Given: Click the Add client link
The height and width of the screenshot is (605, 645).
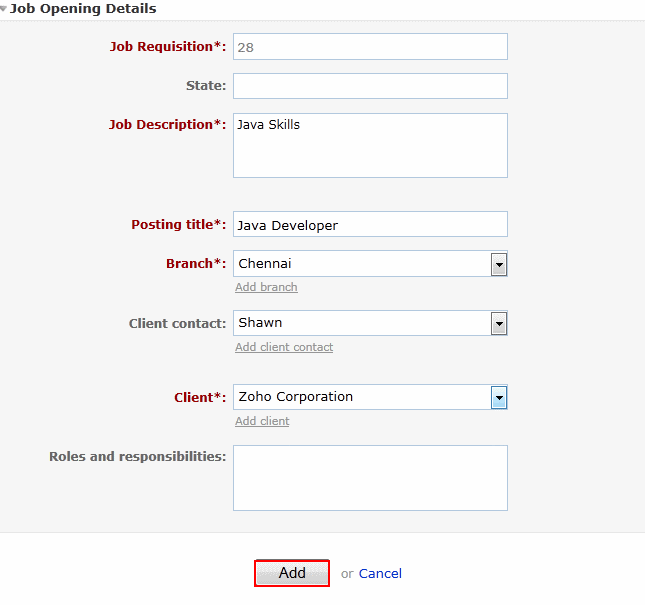Looking at the screenshot, I should tap(262, 421).
